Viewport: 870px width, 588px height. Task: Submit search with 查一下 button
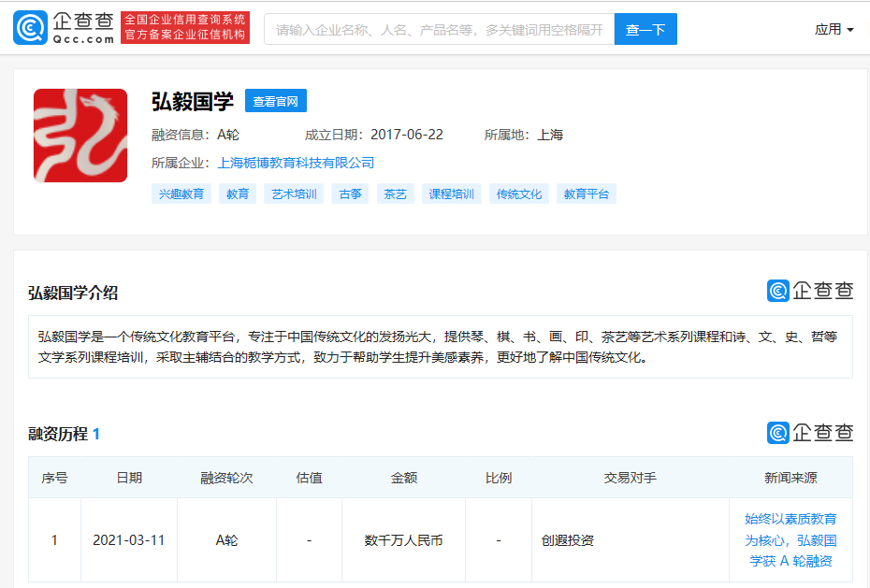pyautogui.click(x=645, y=29)
